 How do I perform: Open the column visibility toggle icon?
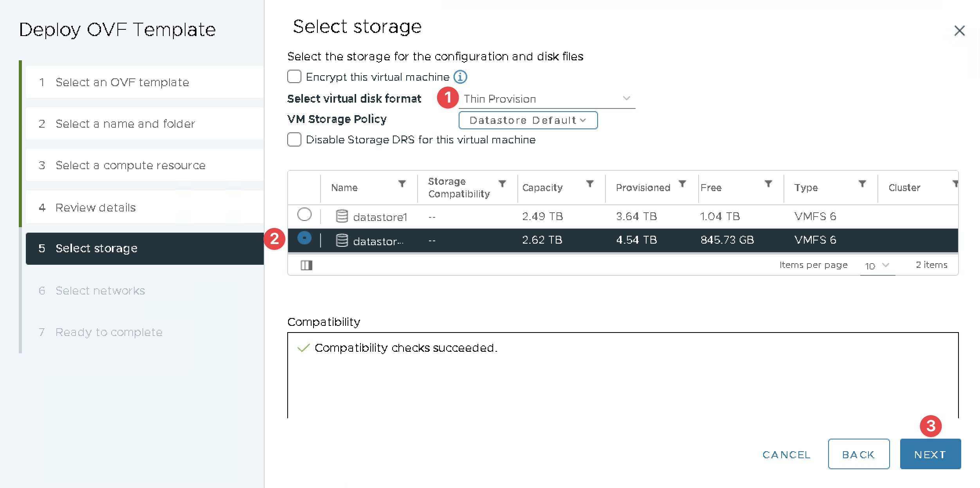coord(306,266)
